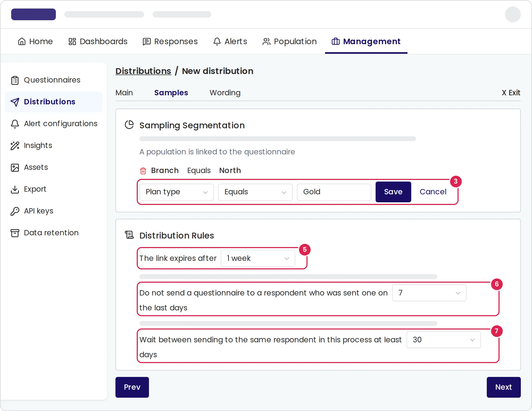Click the Assets image icon
This screenshot has width=532, height=411.
[x=15, y=167]
